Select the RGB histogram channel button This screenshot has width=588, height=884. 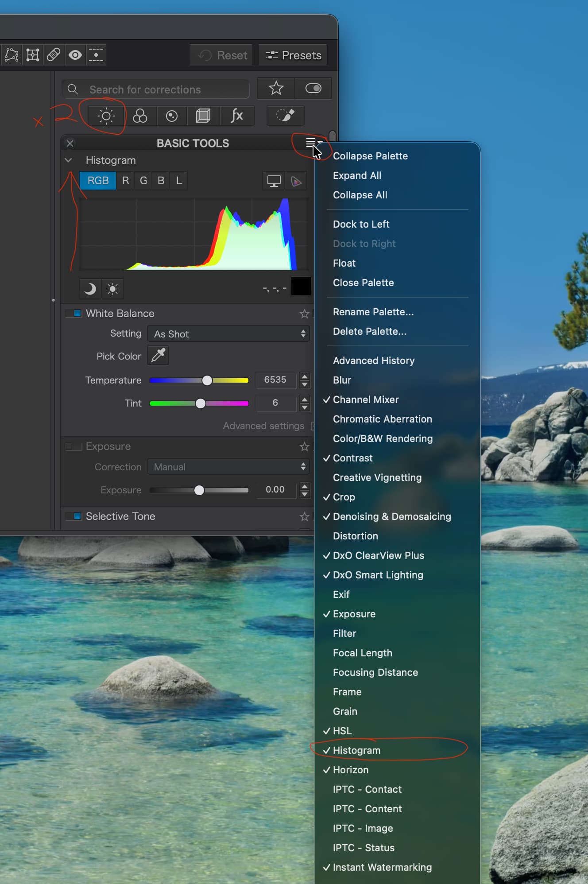coord(98,181)
